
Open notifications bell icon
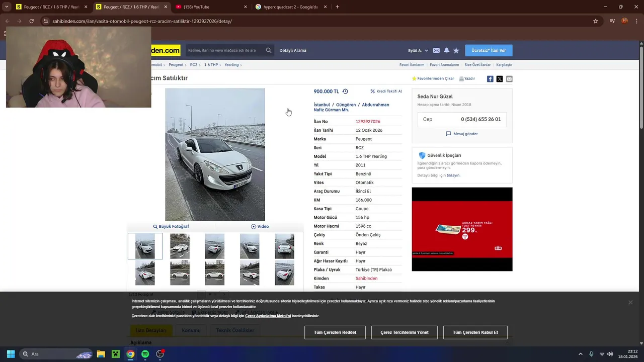446,50
